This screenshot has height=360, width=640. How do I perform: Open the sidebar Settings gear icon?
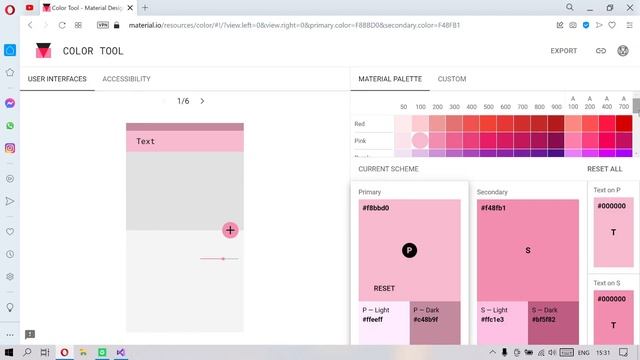coord(10,277)
